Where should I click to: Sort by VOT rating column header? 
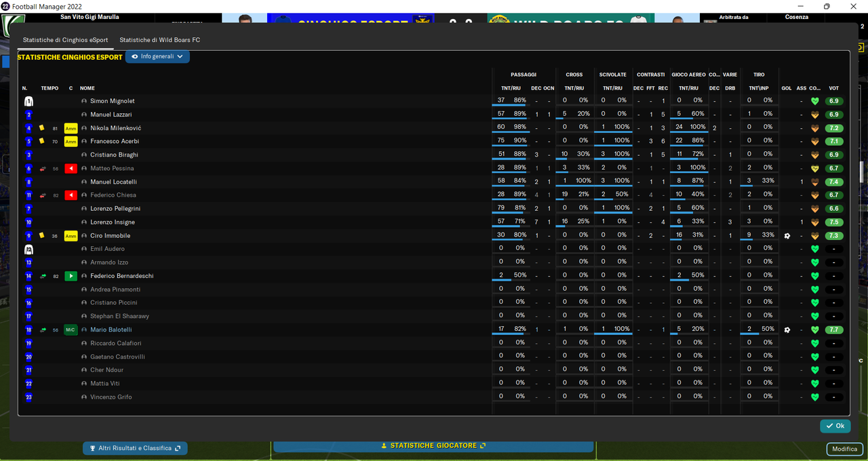(834, 88)
